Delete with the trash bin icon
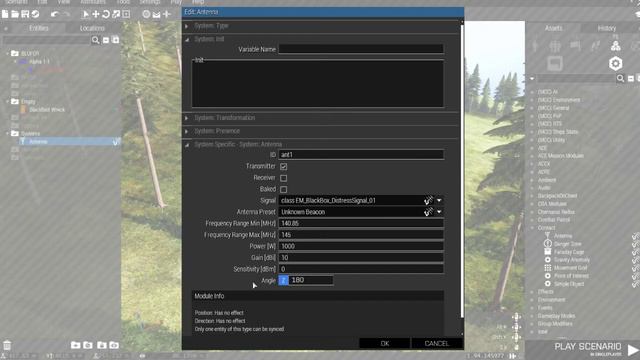Viewport: 640px width, 360px height. tap(7, 345)
